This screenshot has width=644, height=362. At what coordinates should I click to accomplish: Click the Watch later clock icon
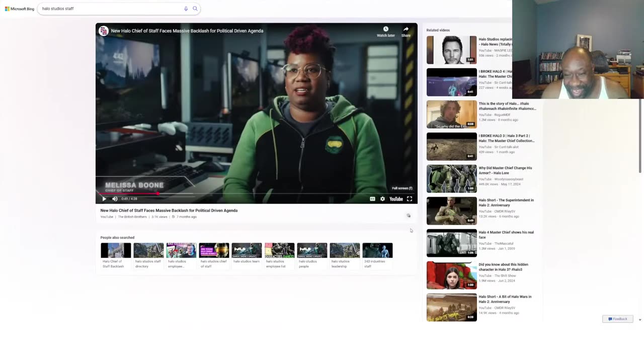click(386, 29)
